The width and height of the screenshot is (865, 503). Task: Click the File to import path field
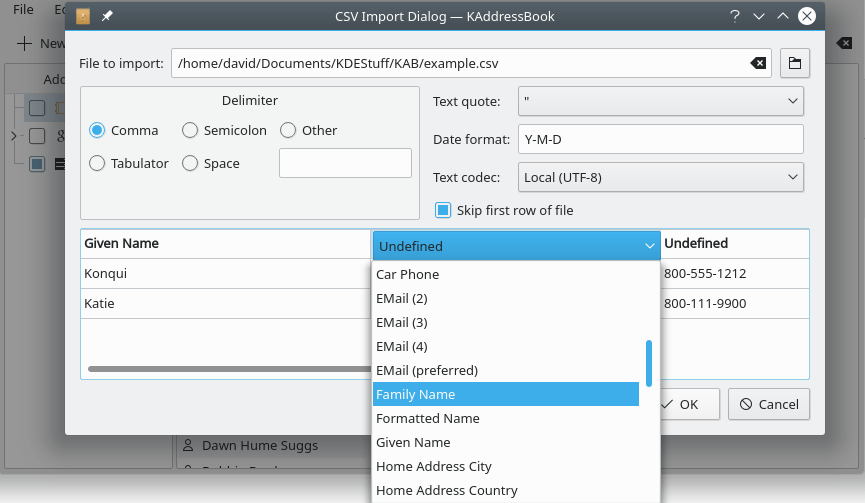[x=471, y=63]
